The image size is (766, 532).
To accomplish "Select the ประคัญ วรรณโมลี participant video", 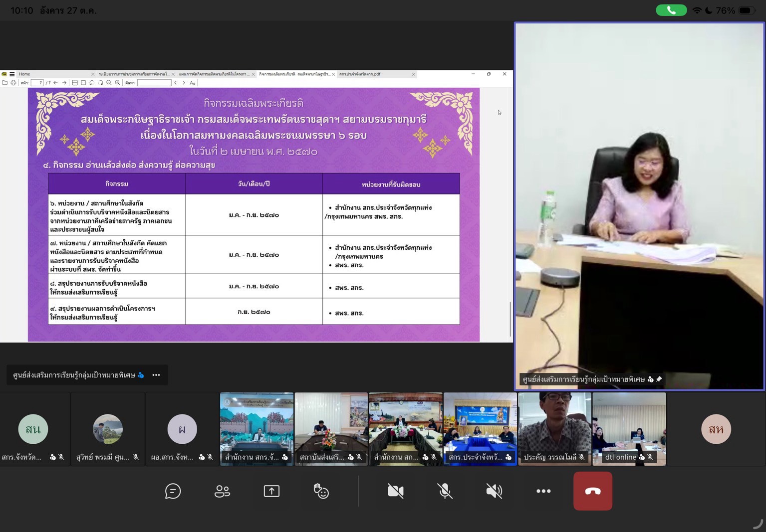I will point(554,429).
